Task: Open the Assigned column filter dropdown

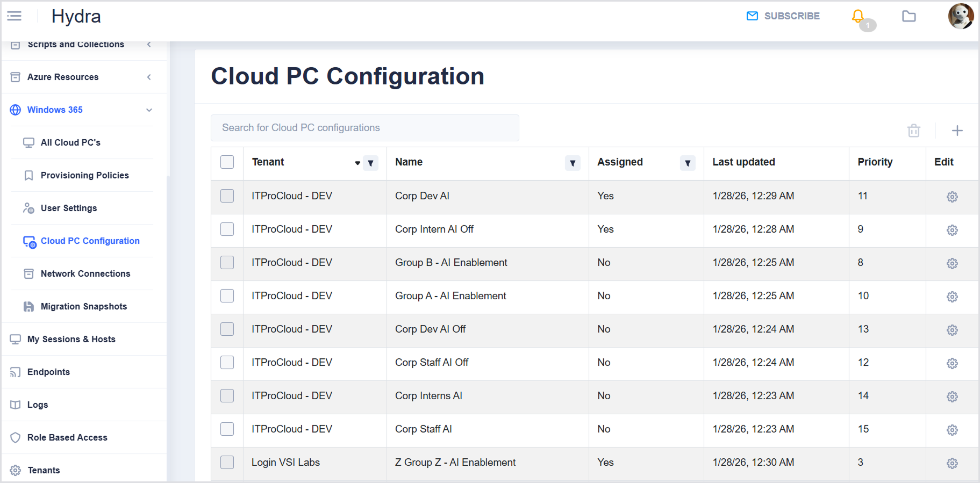Action: [688, 163]
